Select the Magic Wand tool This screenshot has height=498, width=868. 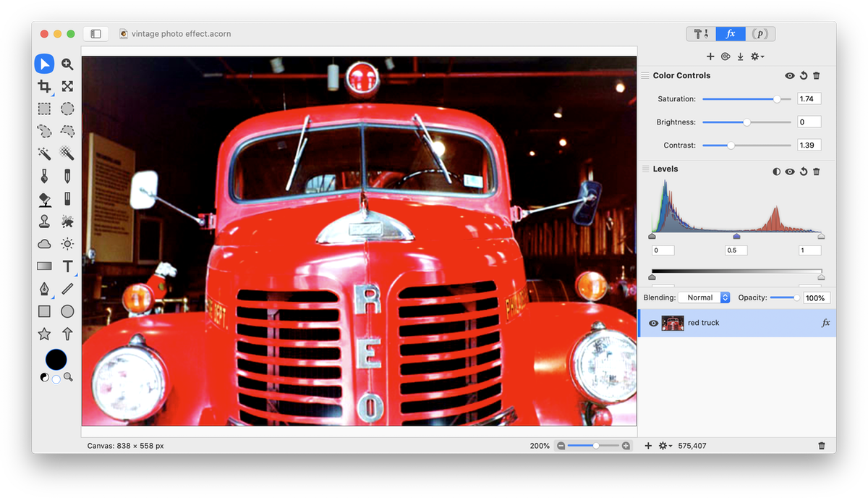click(44, 153)
